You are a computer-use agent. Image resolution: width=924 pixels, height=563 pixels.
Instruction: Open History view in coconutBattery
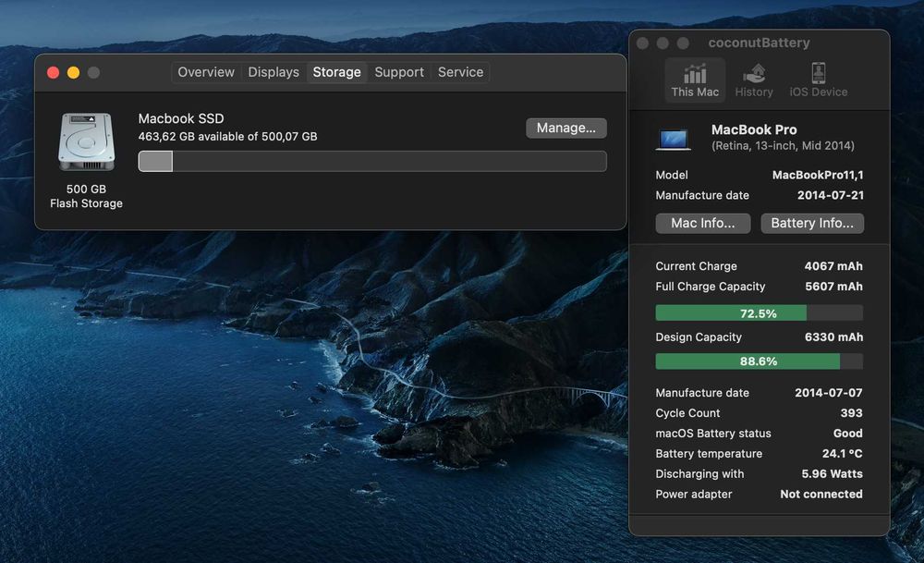[754, 80]
